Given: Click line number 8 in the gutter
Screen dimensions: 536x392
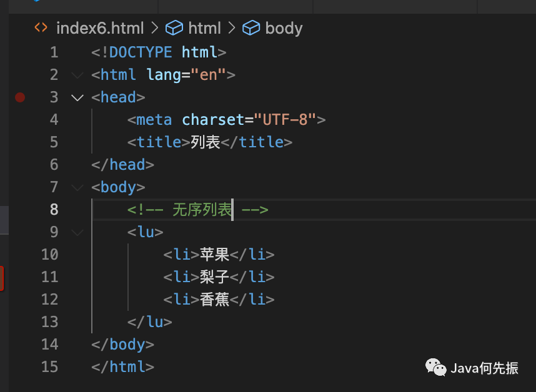Looking at the screenshot, I should click(x=54, y=210).
